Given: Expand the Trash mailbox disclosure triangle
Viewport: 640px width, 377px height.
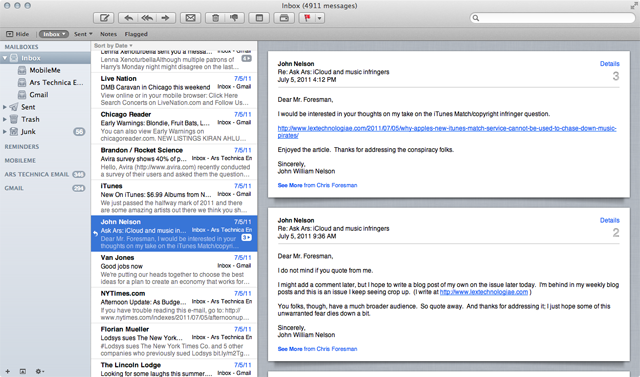Looking at the screenshot, I should (4, 119).
